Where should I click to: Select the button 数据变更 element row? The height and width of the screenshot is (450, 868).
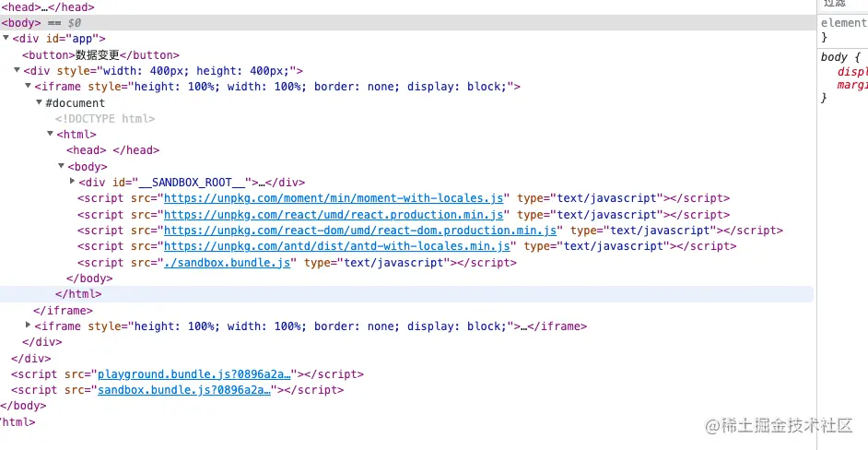[100, 55]
